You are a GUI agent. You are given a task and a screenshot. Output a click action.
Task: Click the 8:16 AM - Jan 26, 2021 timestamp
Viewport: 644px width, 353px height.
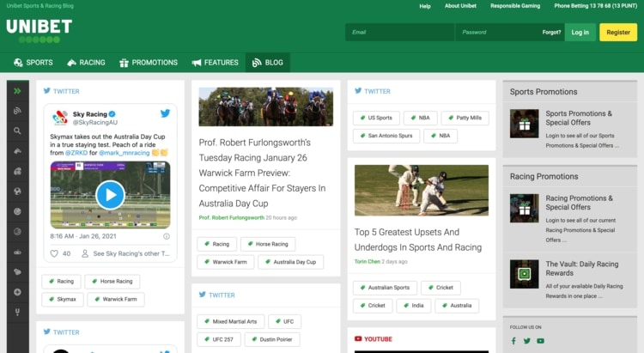[83, 236]
